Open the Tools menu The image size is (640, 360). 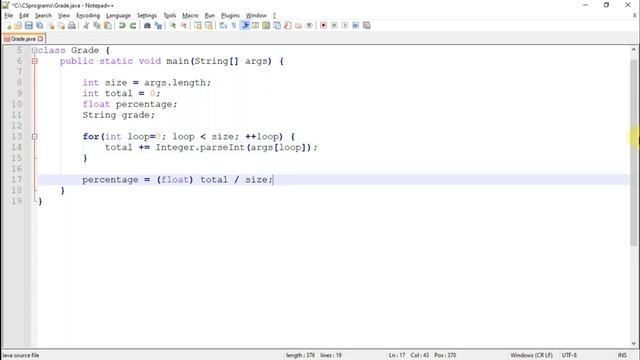coord(170,16)
